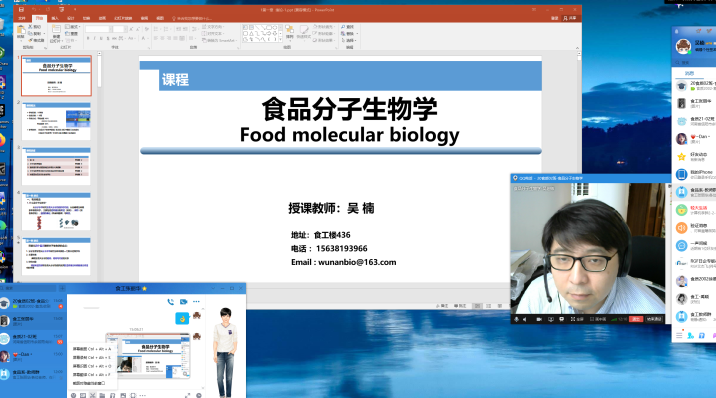Share screen in the QQ call window
Image resolution: width=716 pixels, height=398 pixels.
point(551,319)
